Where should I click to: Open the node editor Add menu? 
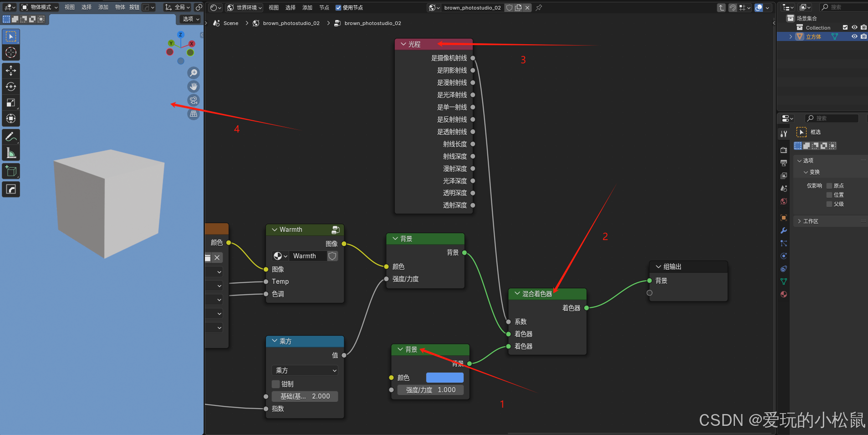(307, 8)
